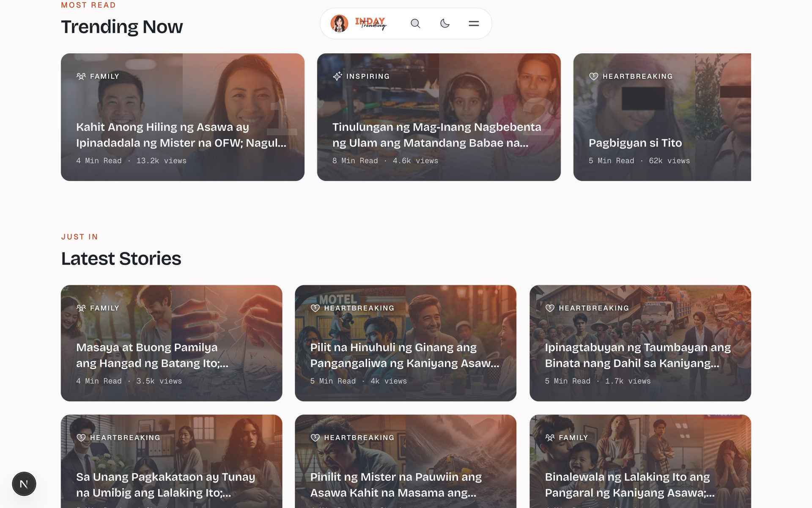The width and height of the screenshot is (812, 508).
Task: Click heart icon on Sa Unang Pagkakataon card
Action: coord(81,438)
